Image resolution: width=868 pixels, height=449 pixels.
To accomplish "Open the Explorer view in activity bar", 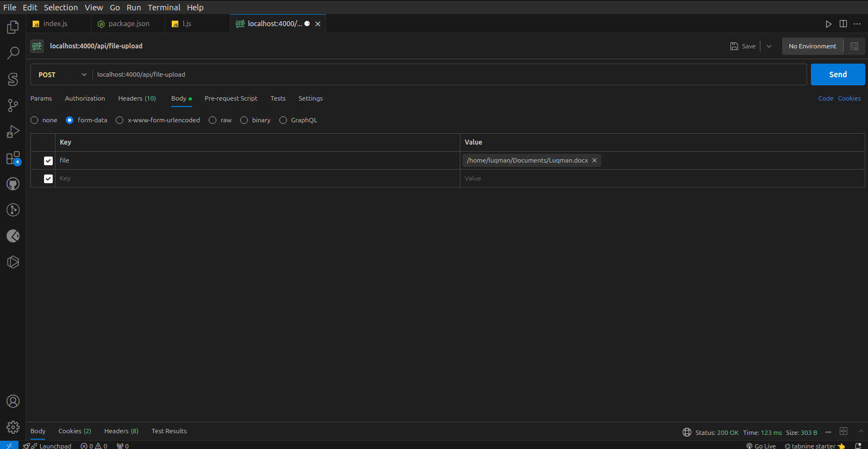I will (13, 27).
